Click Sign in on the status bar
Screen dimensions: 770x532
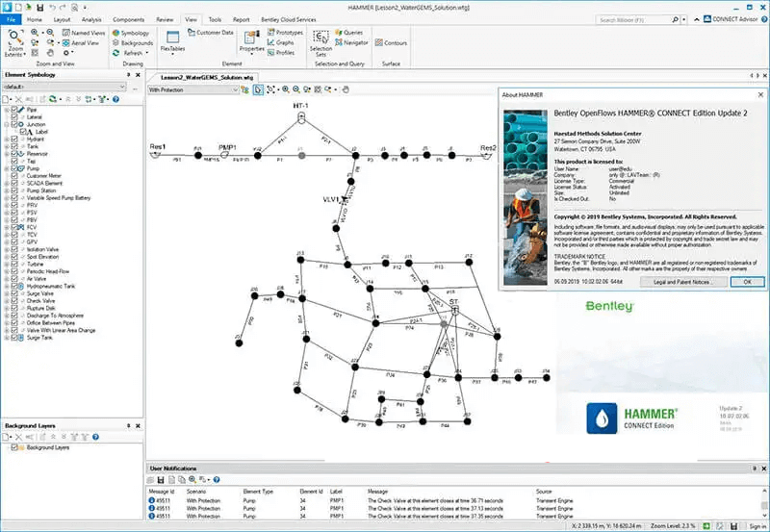coord(757,526)
